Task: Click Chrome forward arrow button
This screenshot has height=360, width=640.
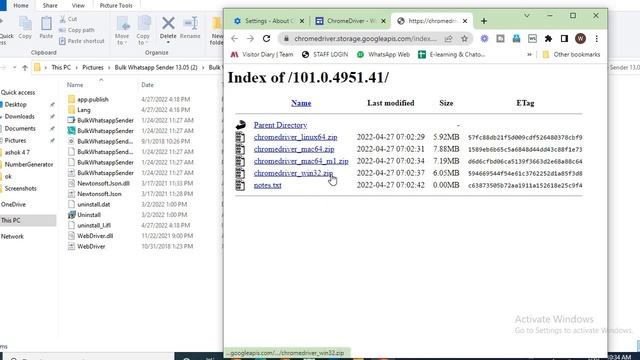Action: click(250, 38)
